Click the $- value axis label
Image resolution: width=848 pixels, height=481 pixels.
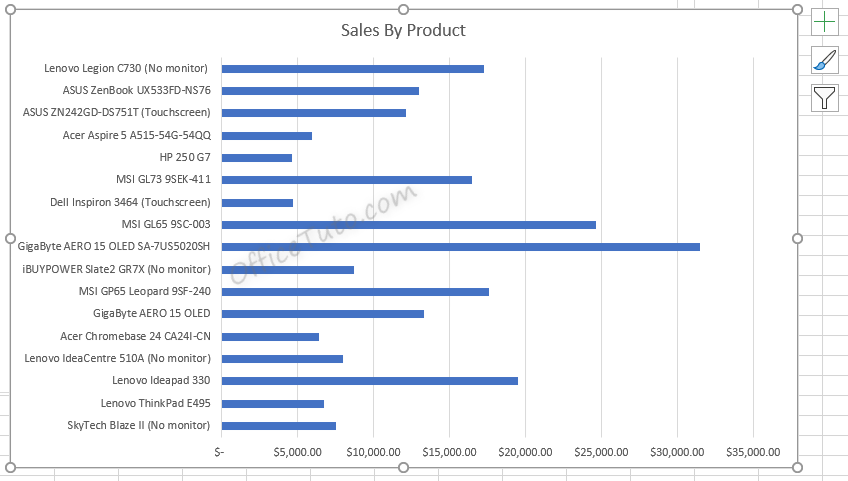click(219, 452)
